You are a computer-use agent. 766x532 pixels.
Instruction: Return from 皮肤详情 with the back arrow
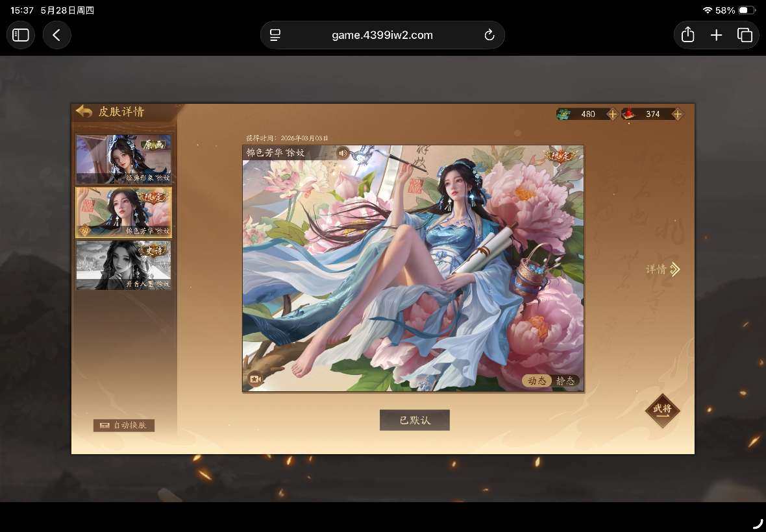coord(84,112)
